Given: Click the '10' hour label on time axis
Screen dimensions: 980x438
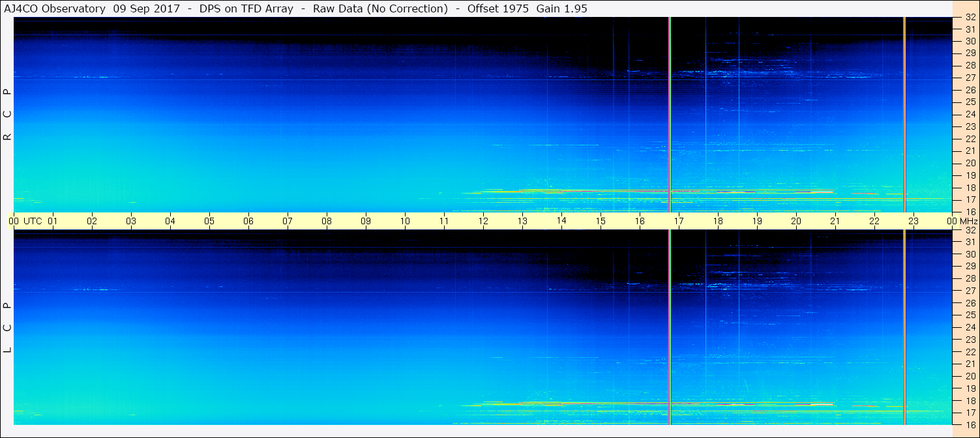Looking at the screenshot, I should click(x=405, y=221).
